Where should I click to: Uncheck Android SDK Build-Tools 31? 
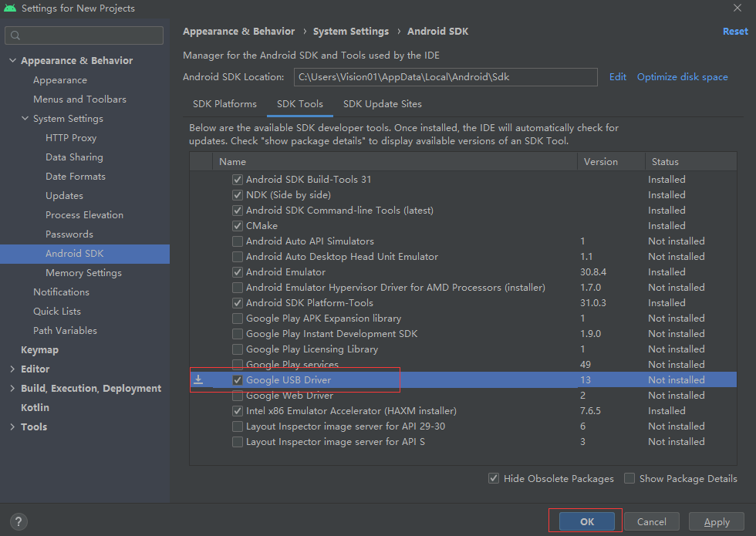(238, 180)
